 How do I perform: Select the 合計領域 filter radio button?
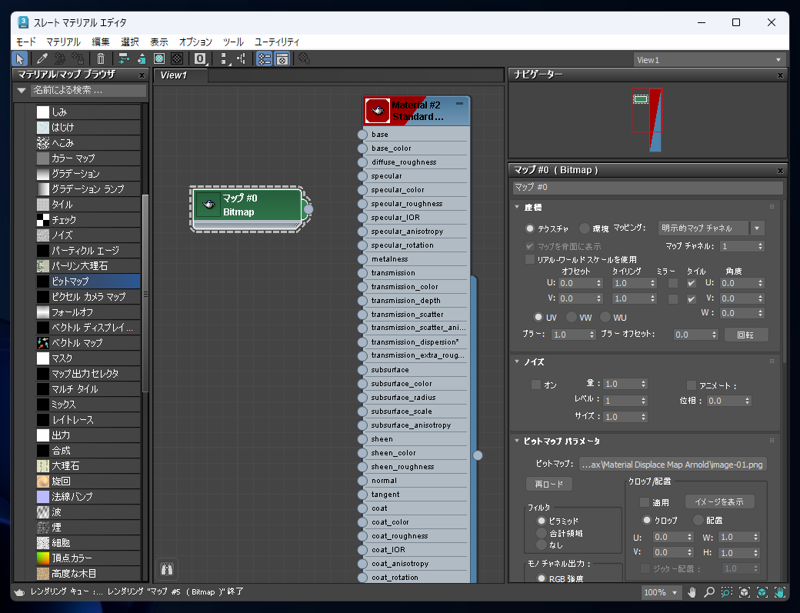pyautogui.click(x=541, y=533)
